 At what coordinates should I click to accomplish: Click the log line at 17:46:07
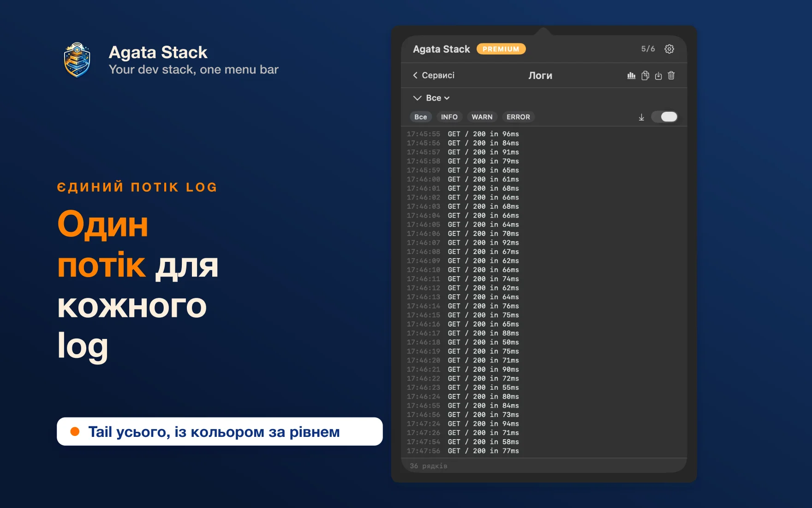(463, 242)
